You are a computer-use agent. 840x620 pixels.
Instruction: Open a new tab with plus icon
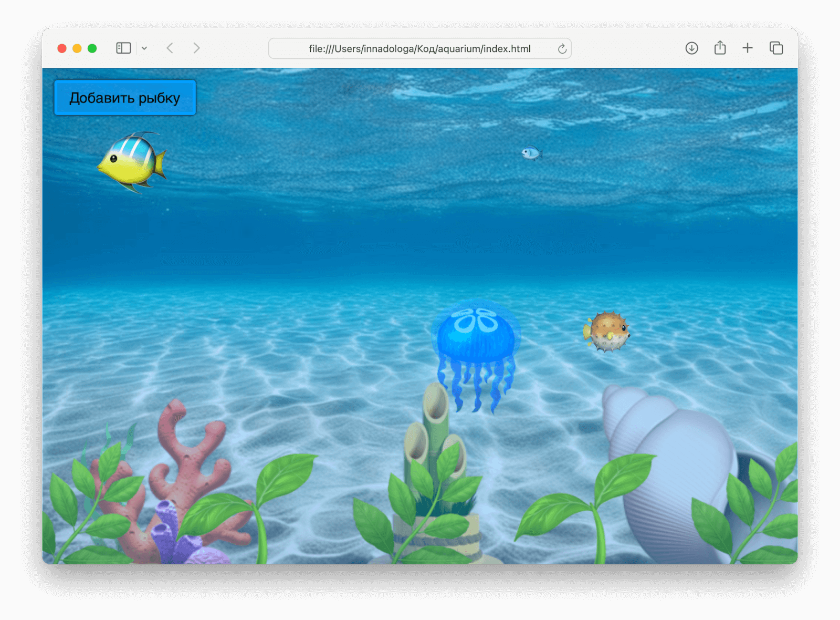(748, 48)
